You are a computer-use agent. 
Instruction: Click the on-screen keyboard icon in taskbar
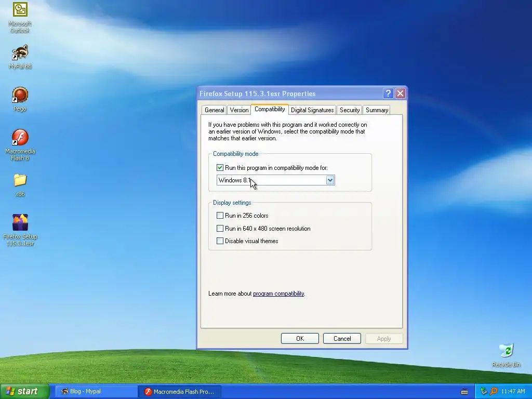pyautogui.click(x=464, y=392)
